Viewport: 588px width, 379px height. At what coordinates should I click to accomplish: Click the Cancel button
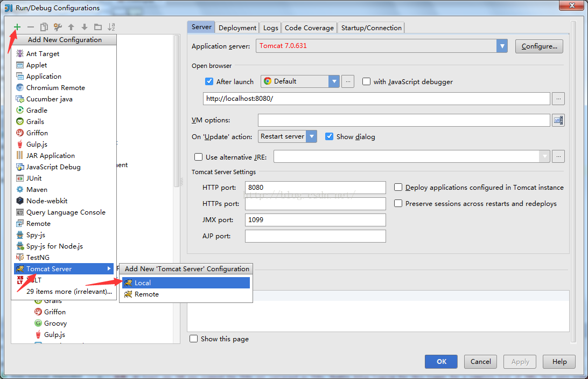point(480,361)
